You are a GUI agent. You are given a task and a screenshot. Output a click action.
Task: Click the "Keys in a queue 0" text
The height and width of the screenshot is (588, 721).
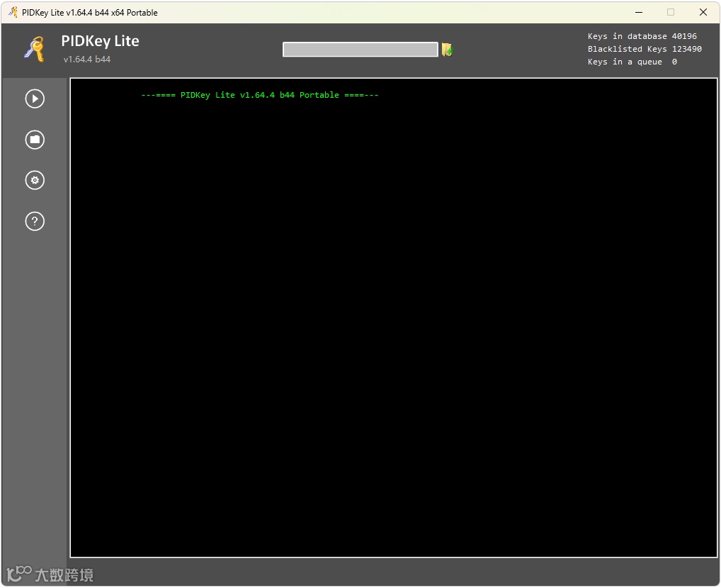pos(632,62)
